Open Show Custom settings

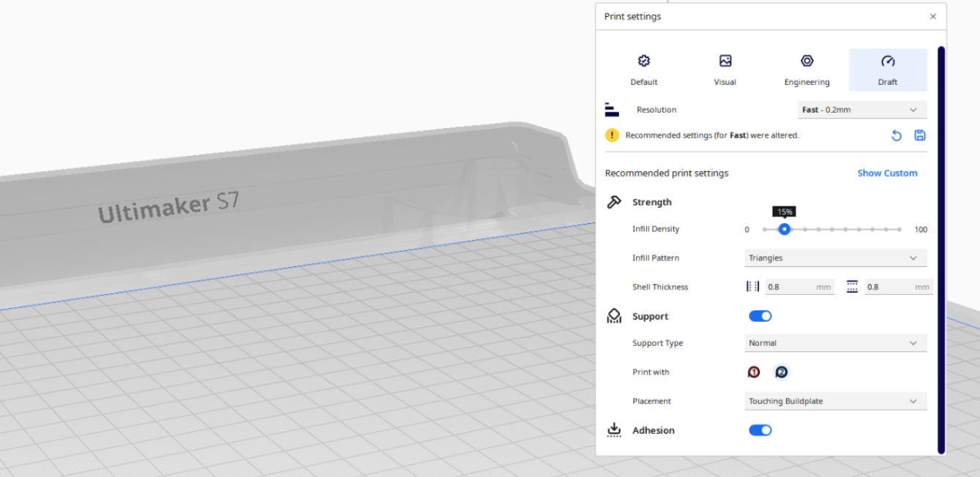point(887,173)
